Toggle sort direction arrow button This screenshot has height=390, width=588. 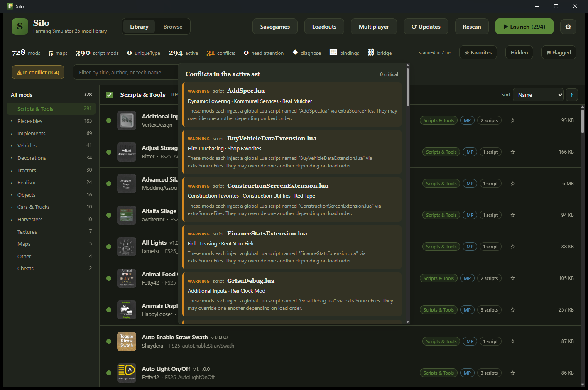coord(572,95)
